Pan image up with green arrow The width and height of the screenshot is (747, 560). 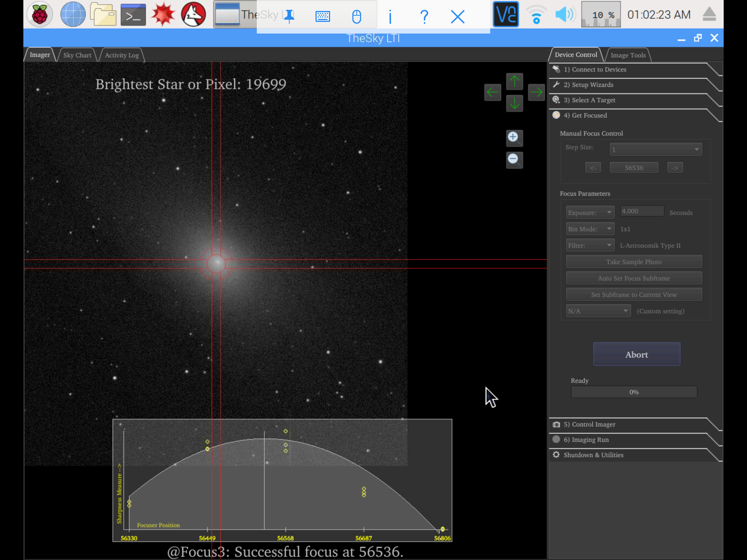(x=515, y=81)
